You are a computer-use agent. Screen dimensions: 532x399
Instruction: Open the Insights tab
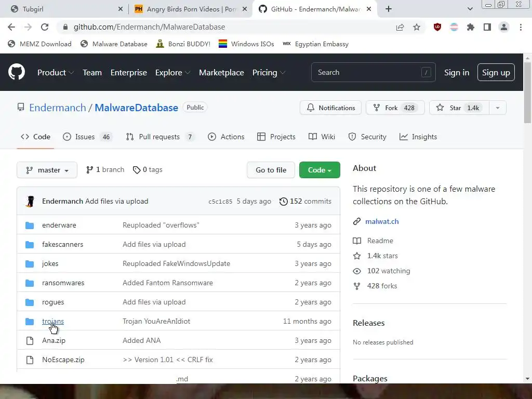(x=418, y=137)
